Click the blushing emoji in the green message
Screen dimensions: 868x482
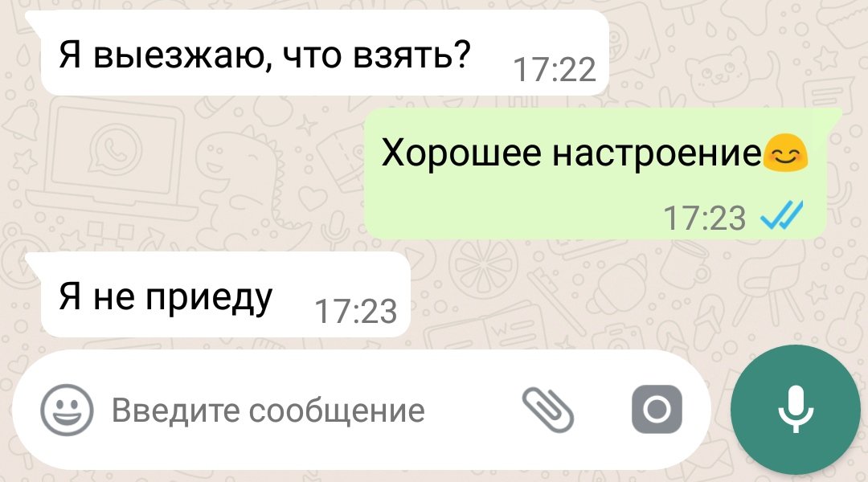[x=785, y=153]
